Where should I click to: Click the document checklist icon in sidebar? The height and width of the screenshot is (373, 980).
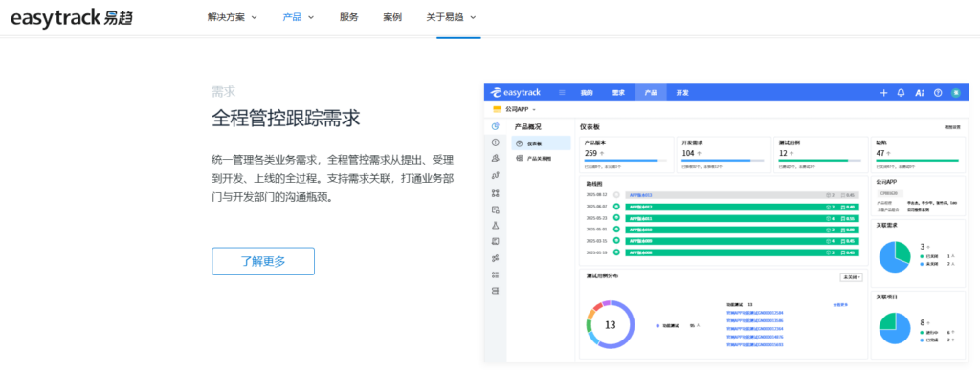(x=496, y=208)
